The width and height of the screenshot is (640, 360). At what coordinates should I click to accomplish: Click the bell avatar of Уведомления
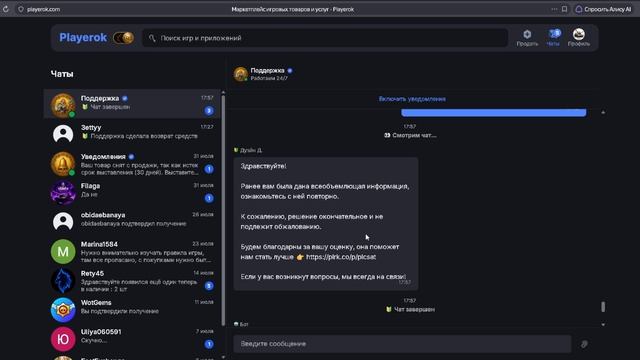tap(63, 164)
